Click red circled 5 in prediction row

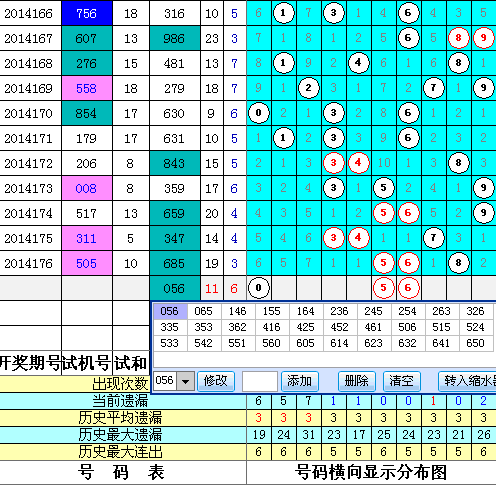pyautogui.click(x=384, y=288)
